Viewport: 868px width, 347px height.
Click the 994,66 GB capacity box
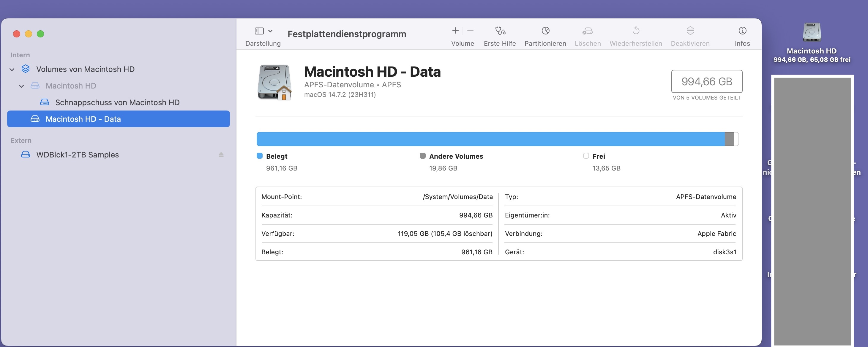coord(707,81)
